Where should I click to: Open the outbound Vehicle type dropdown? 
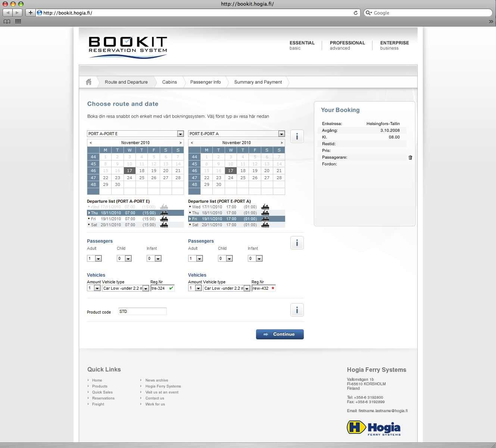pyautogui.click(x=126, y=288)
